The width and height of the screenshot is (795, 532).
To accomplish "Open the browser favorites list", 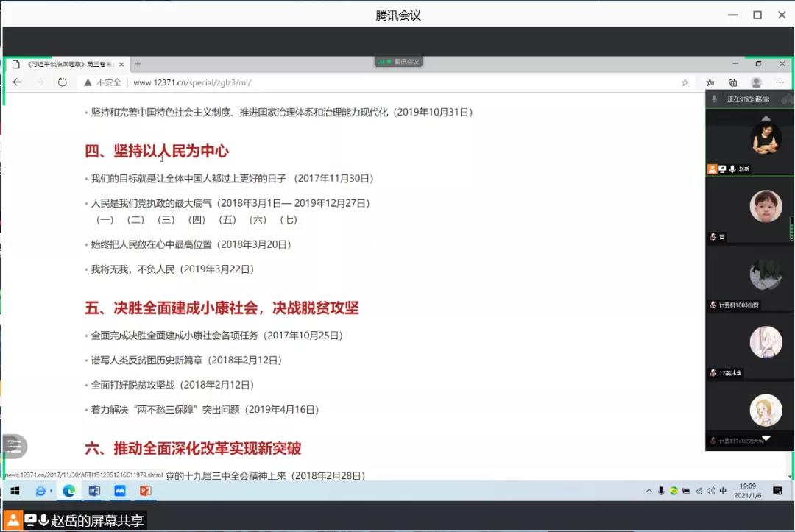I will coord(710,82).
